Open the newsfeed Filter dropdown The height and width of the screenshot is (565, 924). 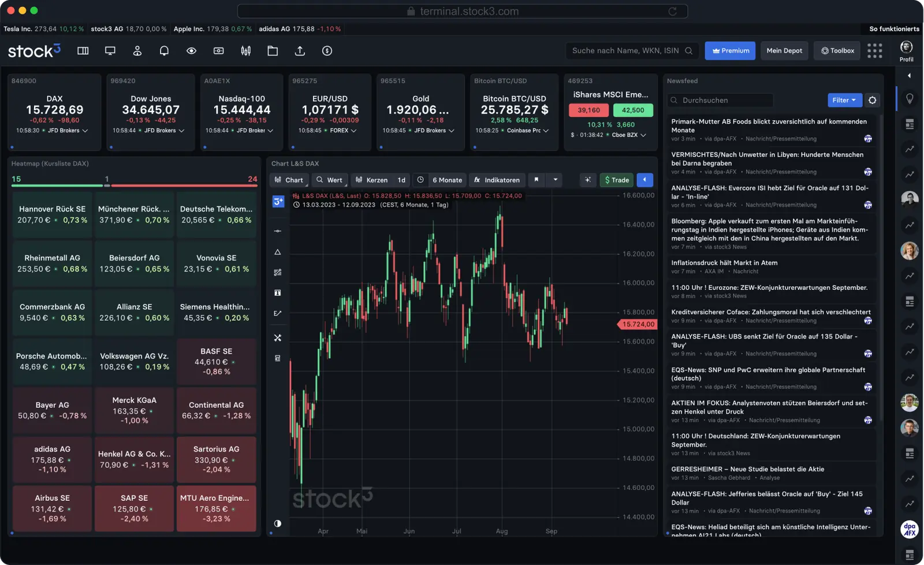tap(844, 100)
